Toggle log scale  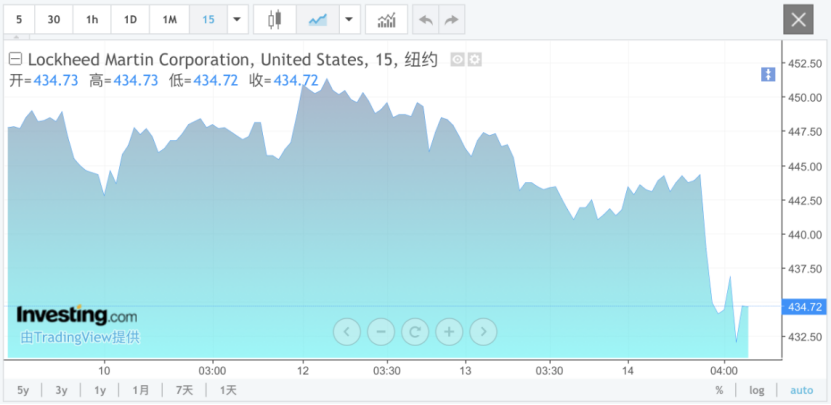[x=757, y=391]
